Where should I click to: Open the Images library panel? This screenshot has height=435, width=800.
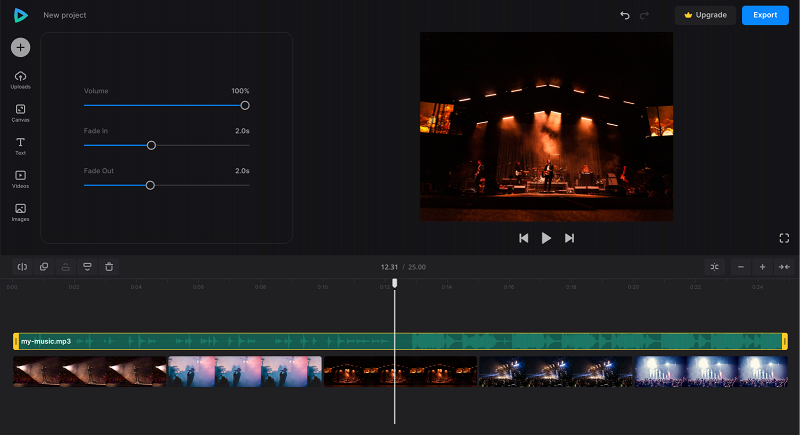pos(20,212)
